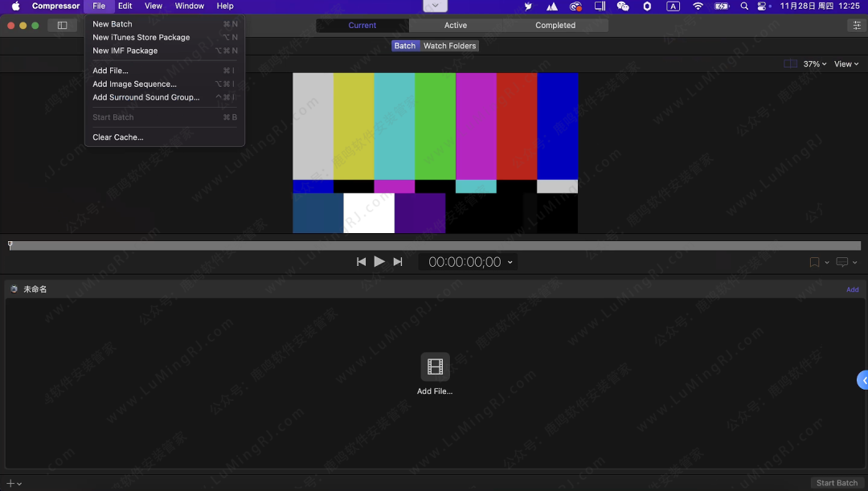This screenshot has width=868, height=491.
Task: Open the timecode 00:00:00;00 dropdown
Action: [x=510, y=263]
